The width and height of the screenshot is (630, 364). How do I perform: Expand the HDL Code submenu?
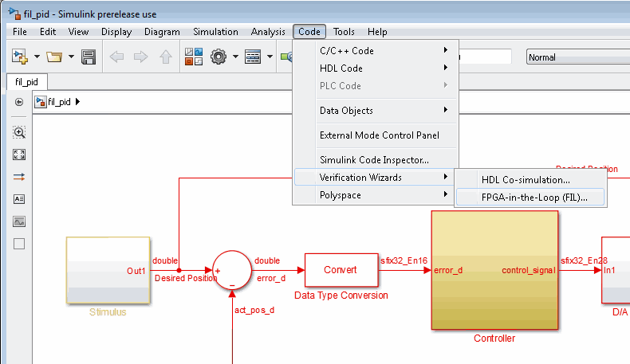point(376,68)
